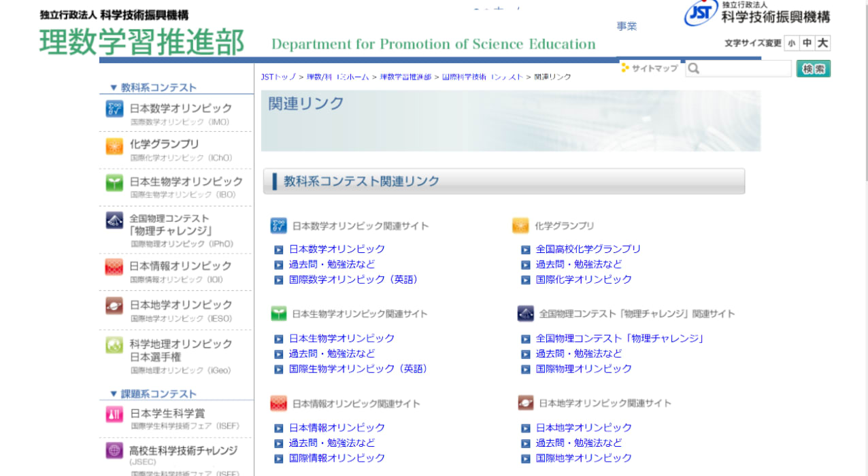868x476 pixels.
Task: Click the arrow bullet beside 国際化学オリンピック
Action: pyautogui.click(x=526, y=279)
